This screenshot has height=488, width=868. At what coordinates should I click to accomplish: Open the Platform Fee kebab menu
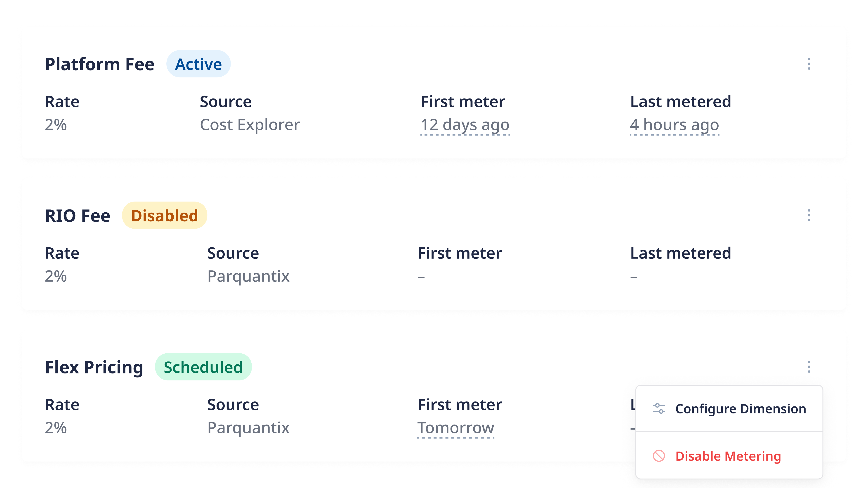809,64
